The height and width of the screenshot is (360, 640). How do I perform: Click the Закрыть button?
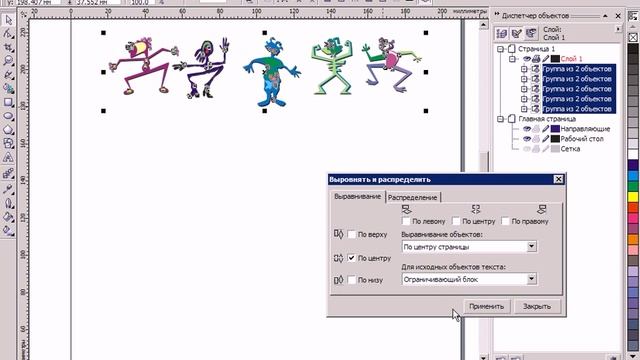pos(537,306)
